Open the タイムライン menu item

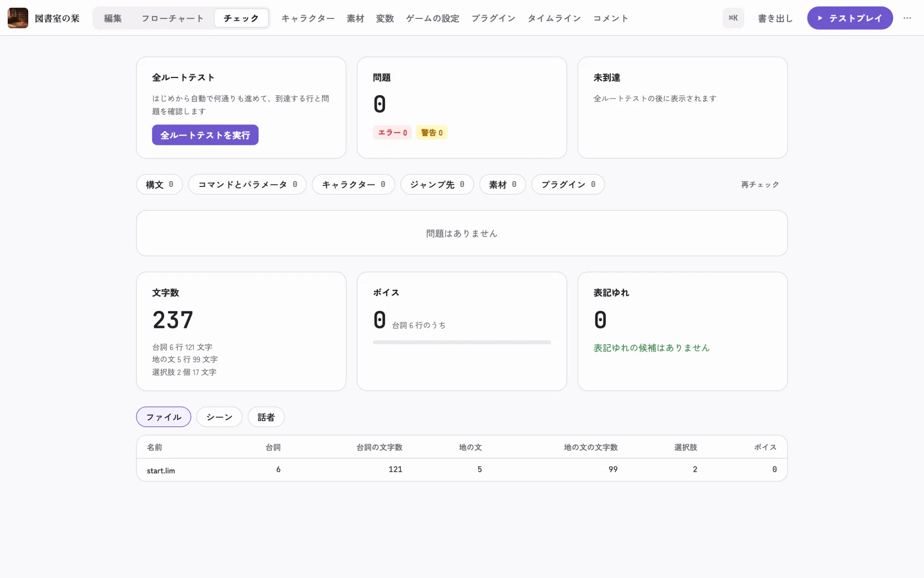tap(554, 18)
